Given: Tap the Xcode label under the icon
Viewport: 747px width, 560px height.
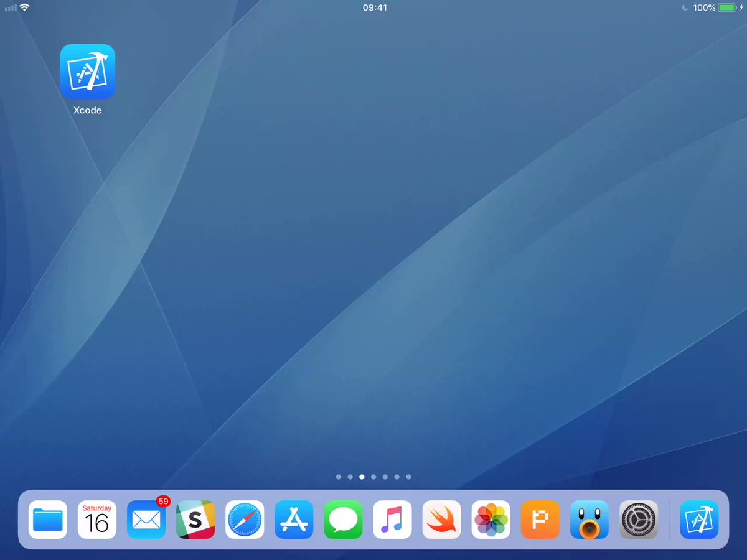Looking at the screenshot, I should [87, 110].
